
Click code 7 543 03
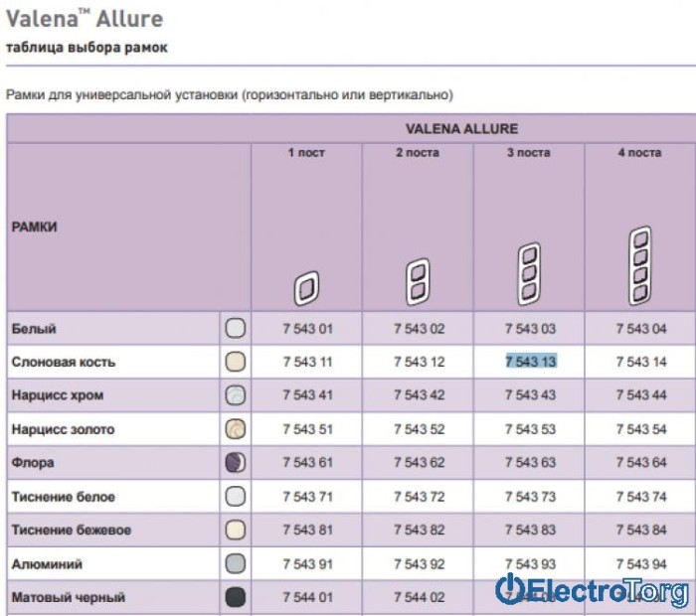(530, 329)
